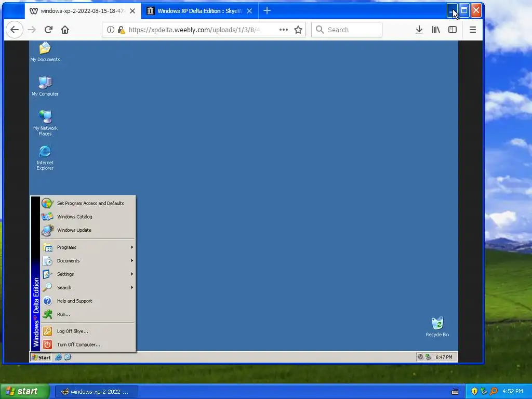This screenshot has height=399, width=532.
Task: Reload the page with the refresh icon
Action: pos(48,30)
